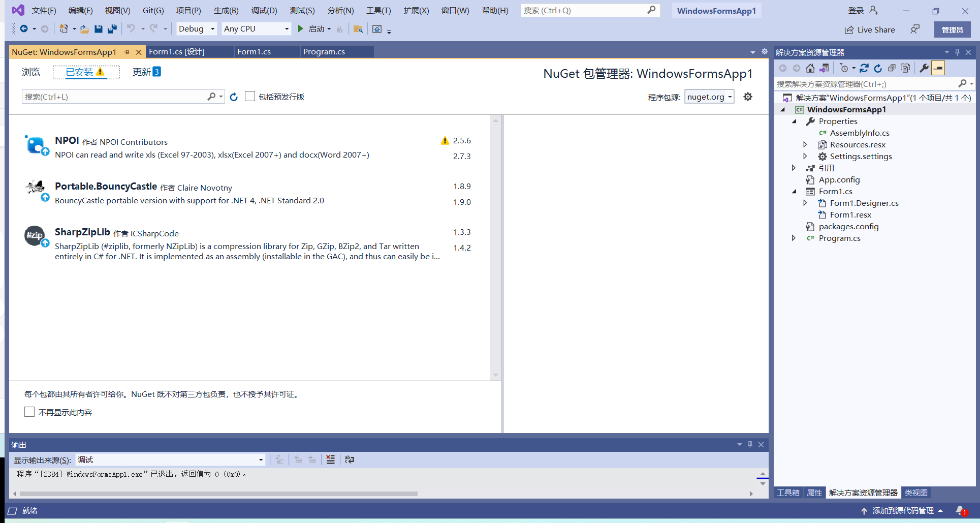980x523 pixels.
Task: Click the save floppy disk icon
Action: pos(99,29)
